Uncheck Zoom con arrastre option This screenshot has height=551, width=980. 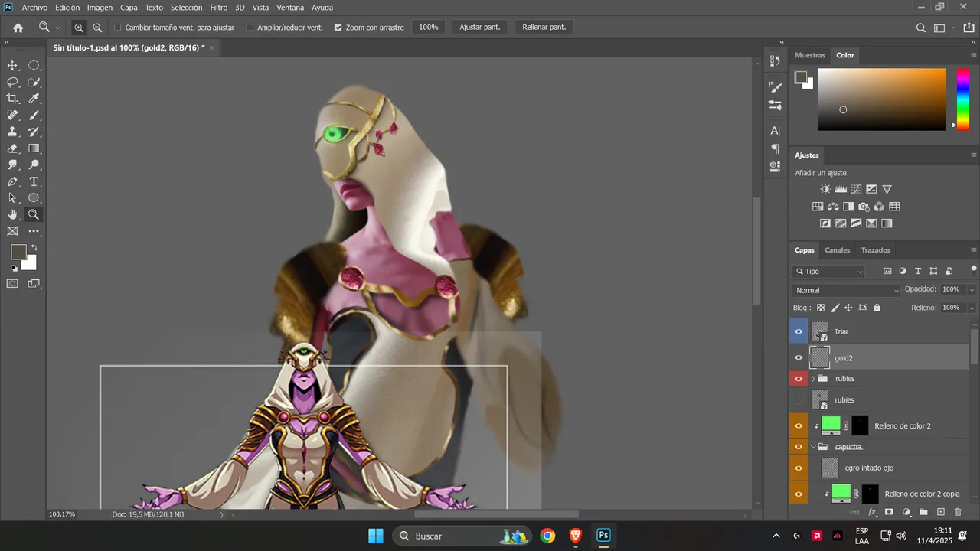[x=338, y=28]
